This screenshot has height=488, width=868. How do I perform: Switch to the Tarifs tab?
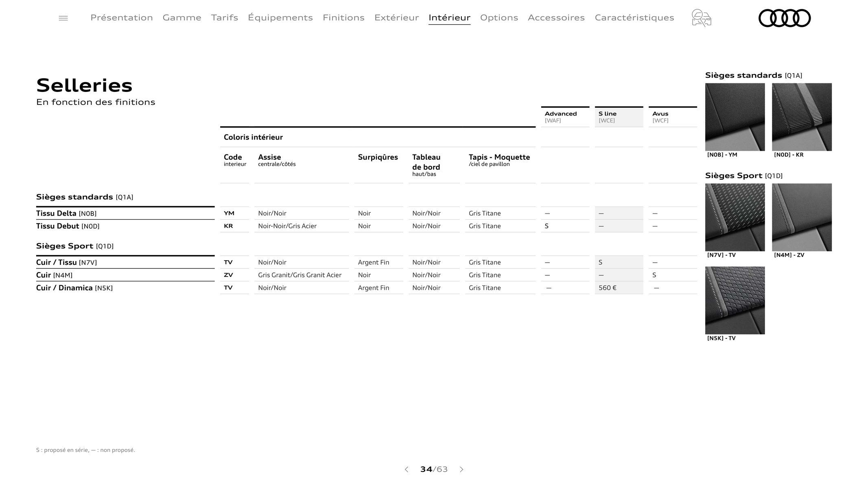point(225,17)
